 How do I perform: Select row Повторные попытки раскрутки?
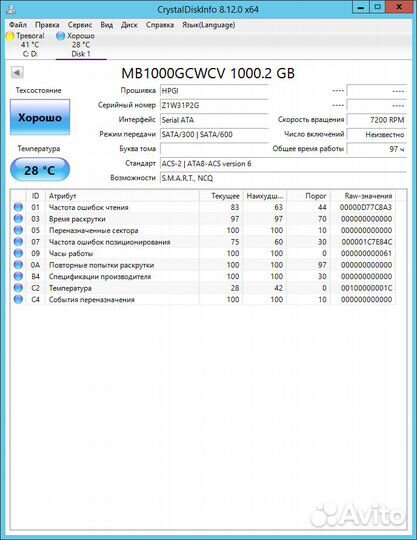(x=204, y=265)
